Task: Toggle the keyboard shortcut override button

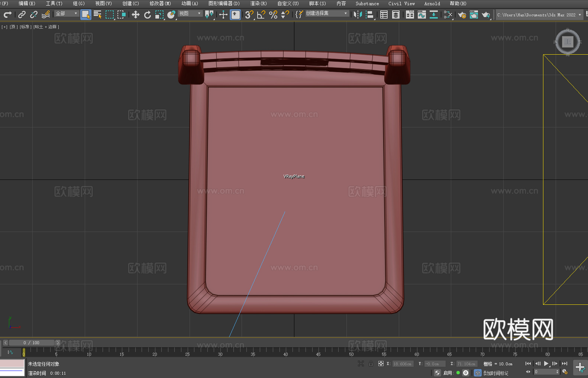Action: 235,14
